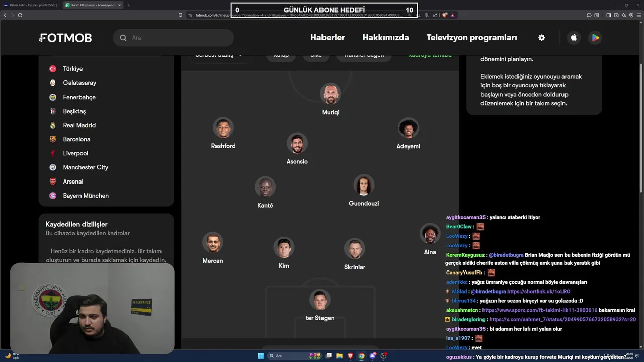Select Guendouzi's player photo
The width and height of the screenshot is (644, 362).
tap(364, 185)
